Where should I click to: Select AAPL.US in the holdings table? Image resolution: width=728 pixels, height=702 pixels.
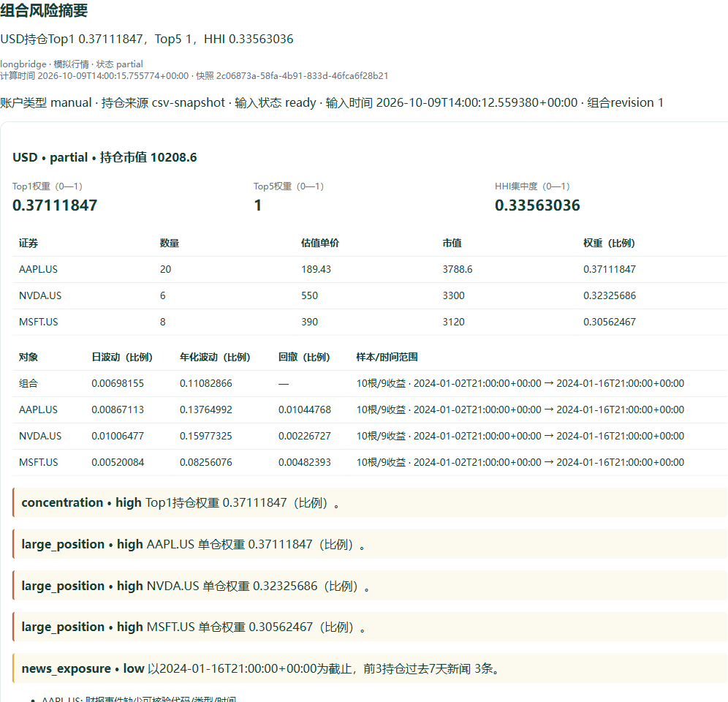pyautogui.click(x=38, y=269)
